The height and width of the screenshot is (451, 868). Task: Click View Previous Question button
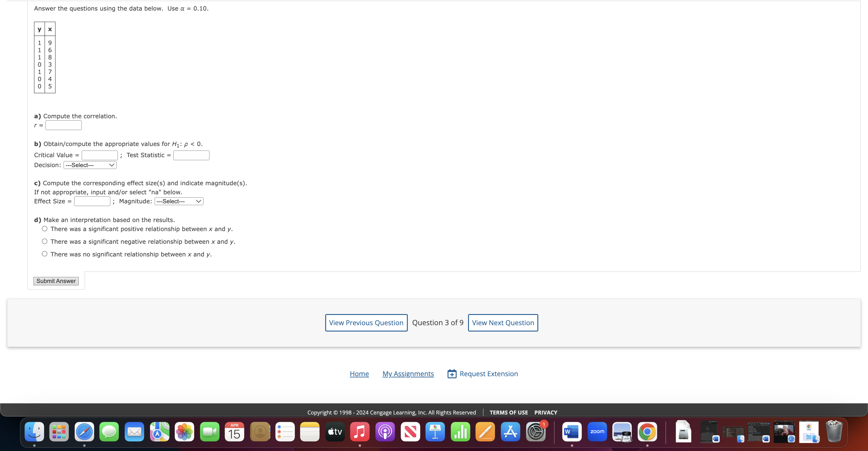click(x=366, y=323)
